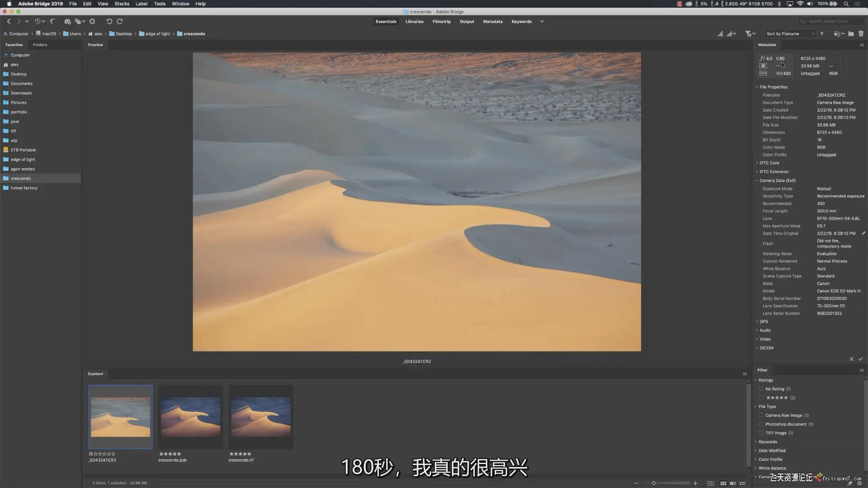Lock thumbnail grid view
The image size is (868, 488).
[x=711, y=483]
